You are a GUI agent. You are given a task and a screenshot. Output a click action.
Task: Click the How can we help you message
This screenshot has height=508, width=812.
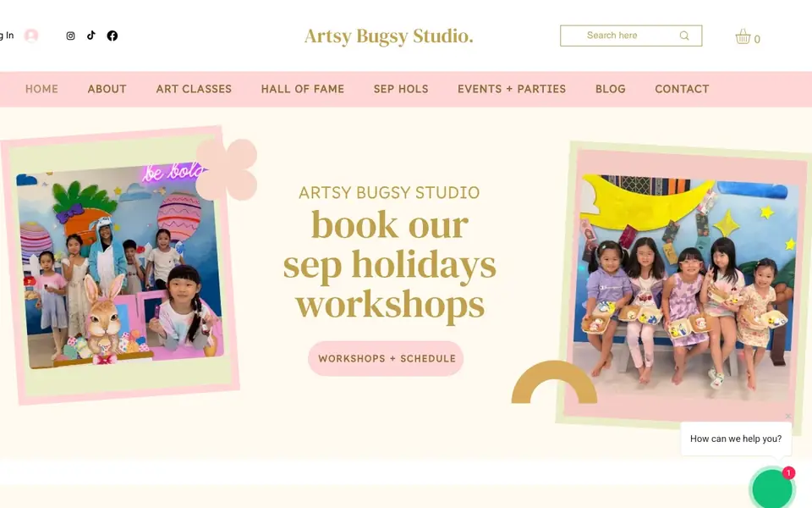click(x=736, y=439)
